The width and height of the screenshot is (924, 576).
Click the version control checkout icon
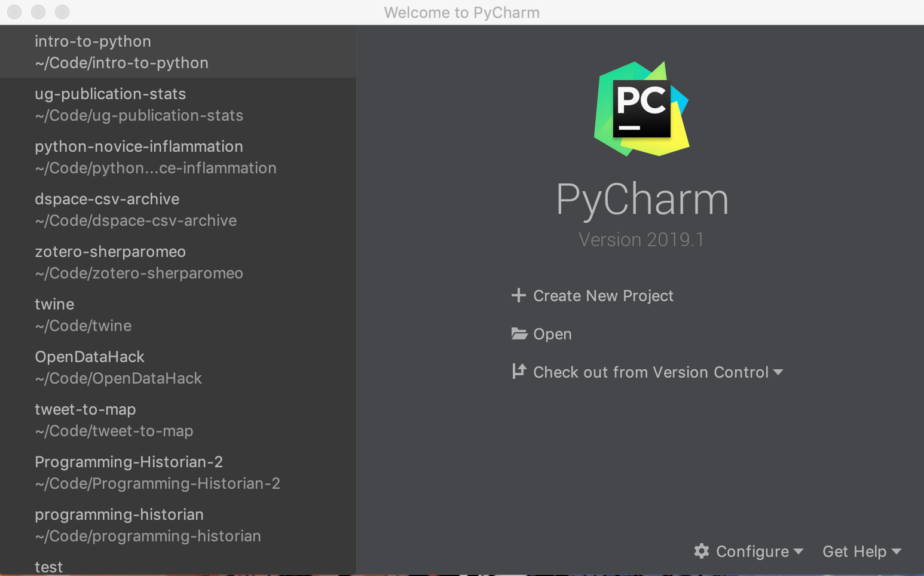pos(519,371)
